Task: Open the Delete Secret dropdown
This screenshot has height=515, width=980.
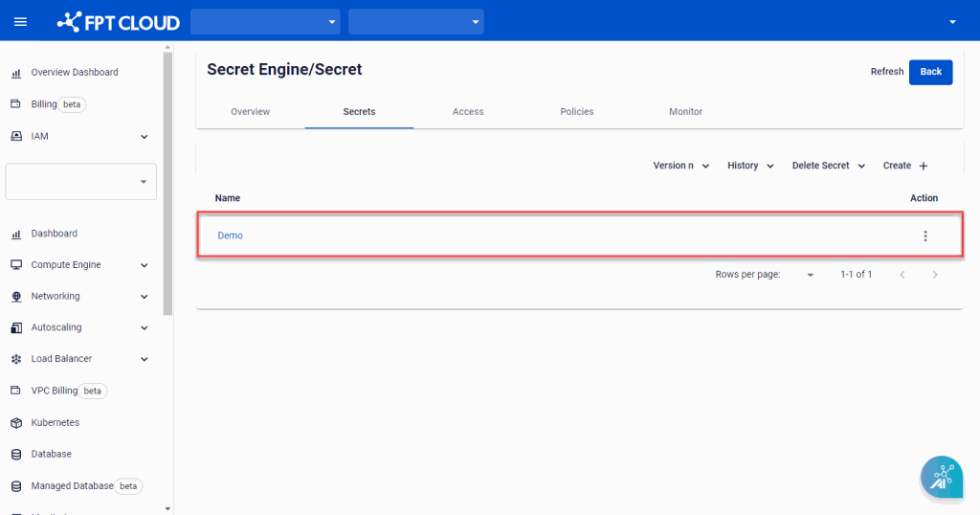Action: (x=829, y=166)
